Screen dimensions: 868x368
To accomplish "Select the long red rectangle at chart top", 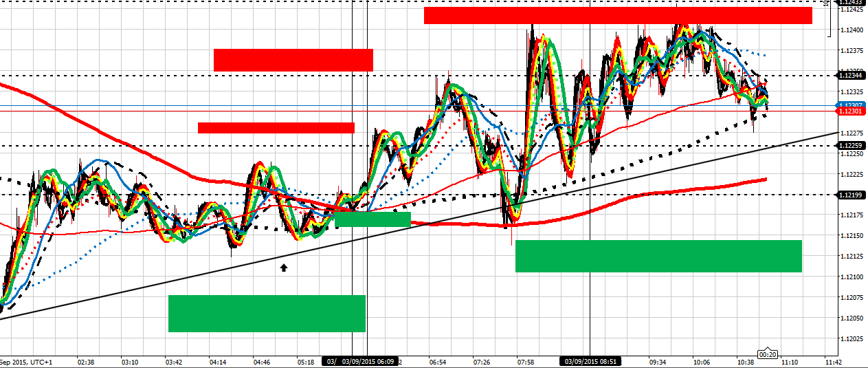I will click(x=618, y=15).
